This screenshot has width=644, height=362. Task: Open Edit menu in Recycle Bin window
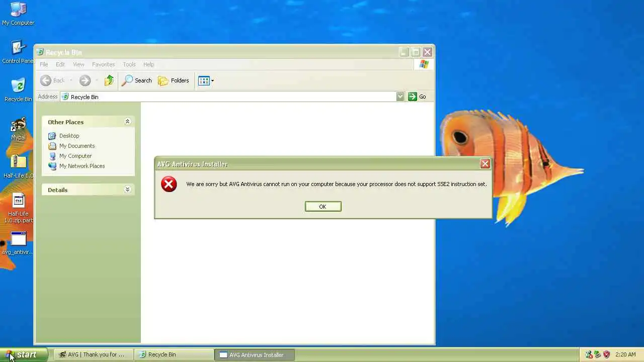(x=60, y=64)
